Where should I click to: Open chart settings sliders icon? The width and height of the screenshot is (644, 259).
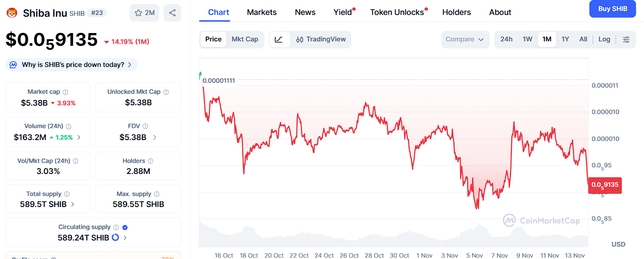(x=626, y=39)
